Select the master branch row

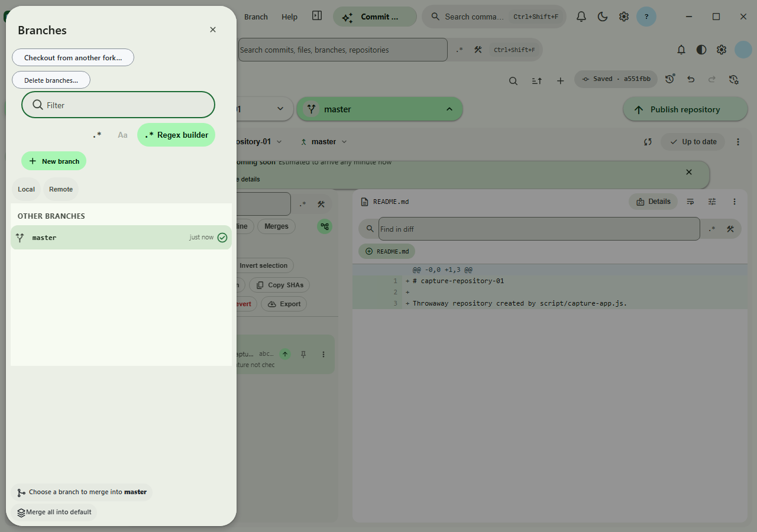click(121, 237)
